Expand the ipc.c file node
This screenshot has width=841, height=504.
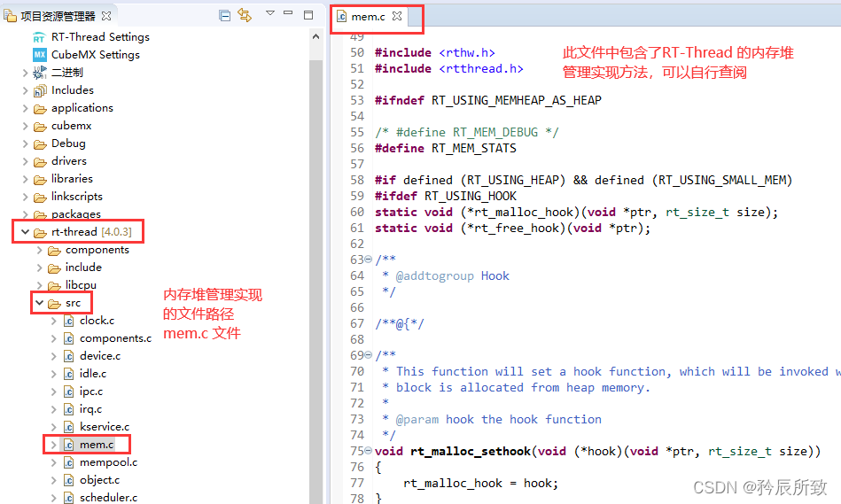(x=53, y=392)
